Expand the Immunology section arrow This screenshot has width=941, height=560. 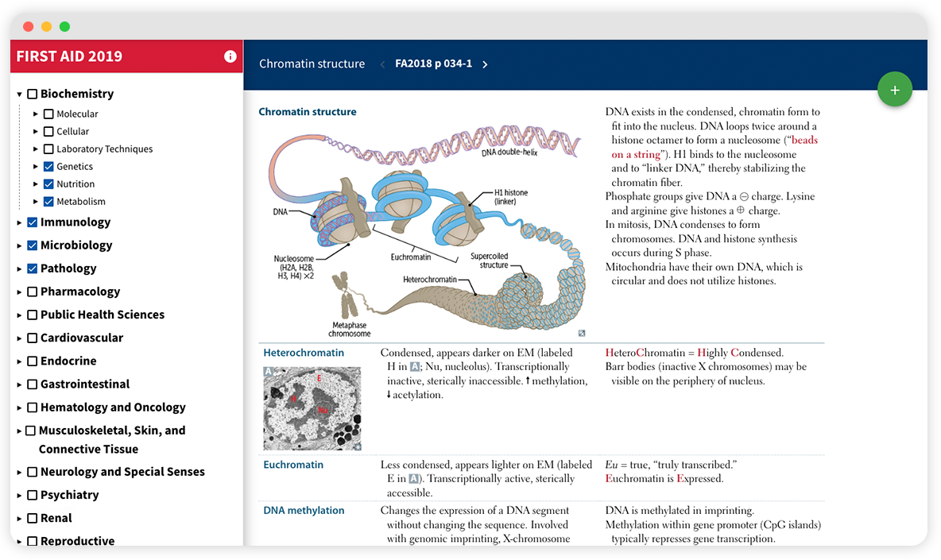[19, 222]
